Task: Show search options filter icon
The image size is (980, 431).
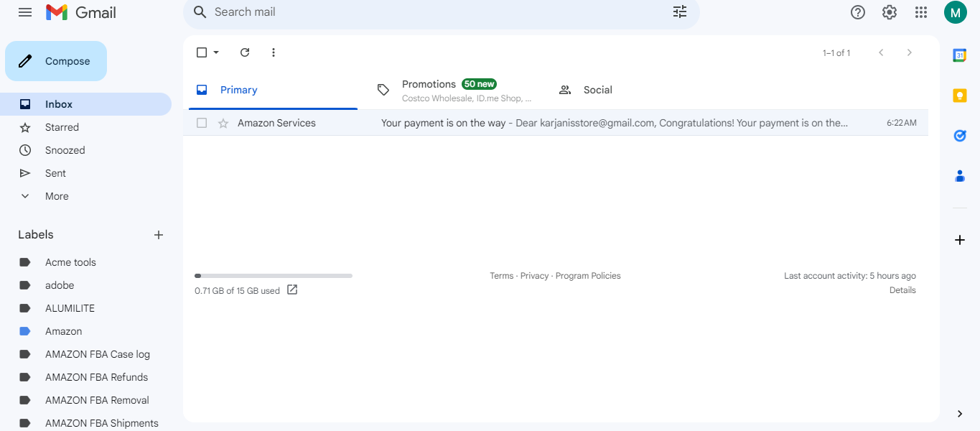Action: (x=679, y=12)
